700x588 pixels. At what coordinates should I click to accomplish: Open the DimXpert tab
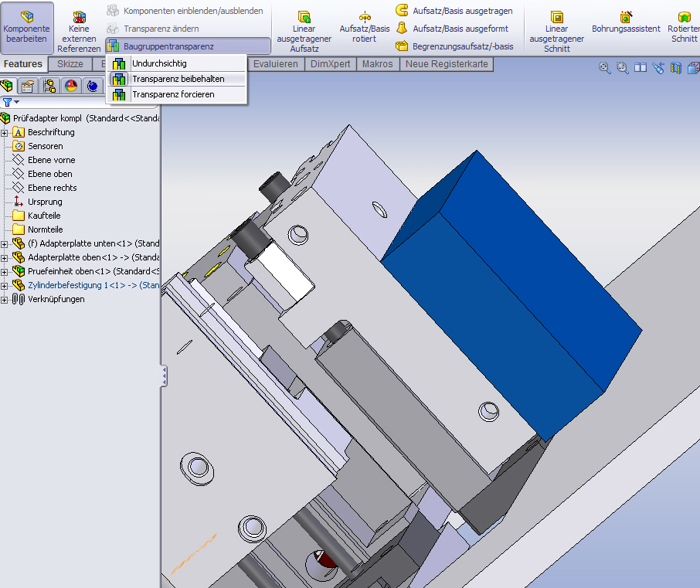pos(330,64)
